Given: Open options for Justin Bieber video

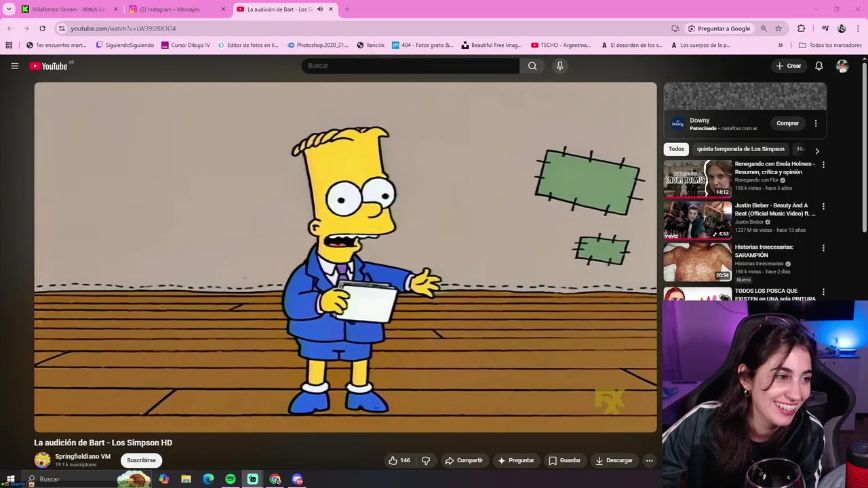Looking at the screenshot, I should pos(823,207).
